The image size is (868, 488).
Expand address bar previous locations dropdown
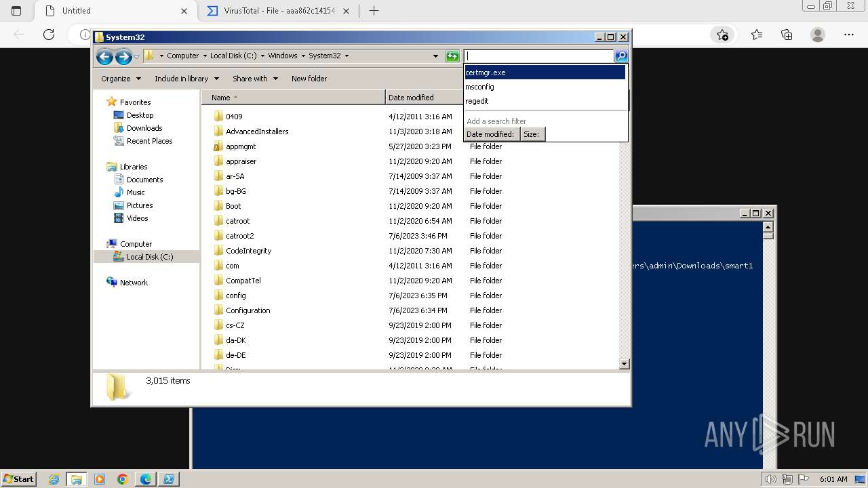click(x=435, y=56)
